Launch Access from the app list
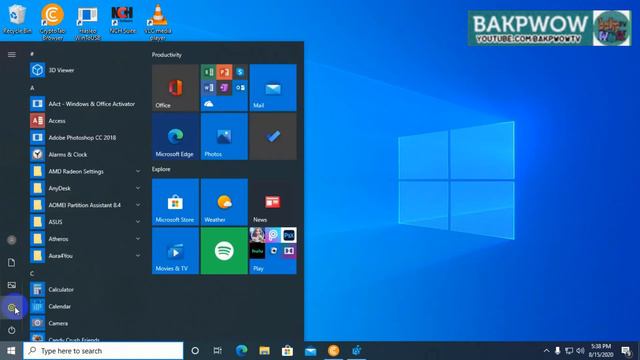 [x=86, y=121]
